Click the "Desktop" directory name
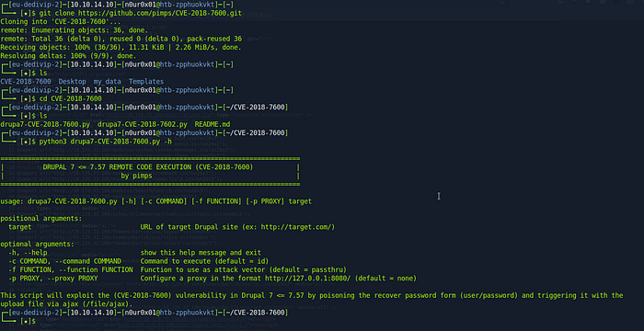 pyautogui.click(x=73, y=81)
